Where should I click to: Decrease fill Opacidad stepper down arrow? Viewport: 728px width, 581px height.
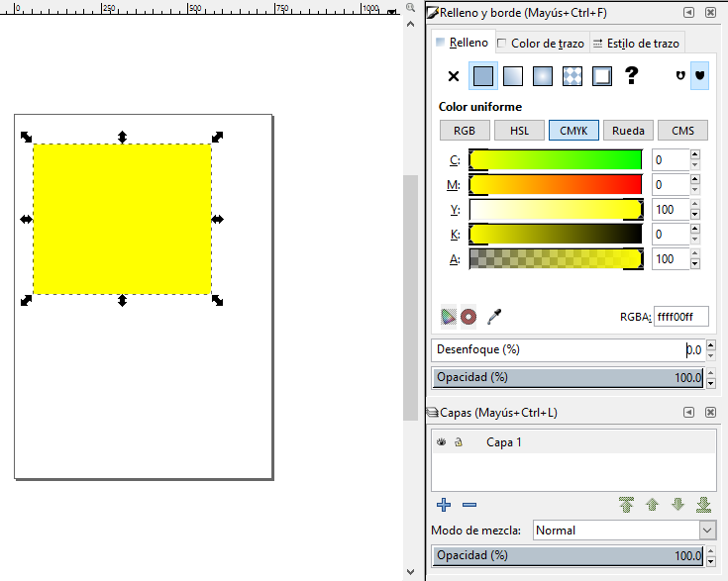[710, 383]
